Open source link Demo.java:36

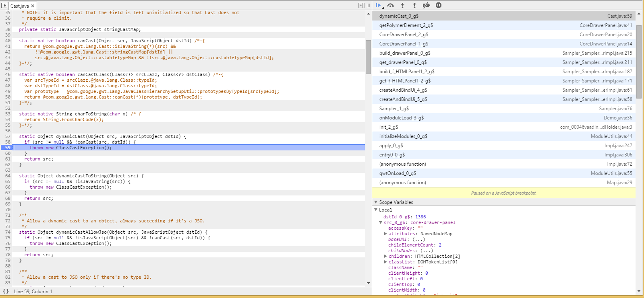point(618,118)
